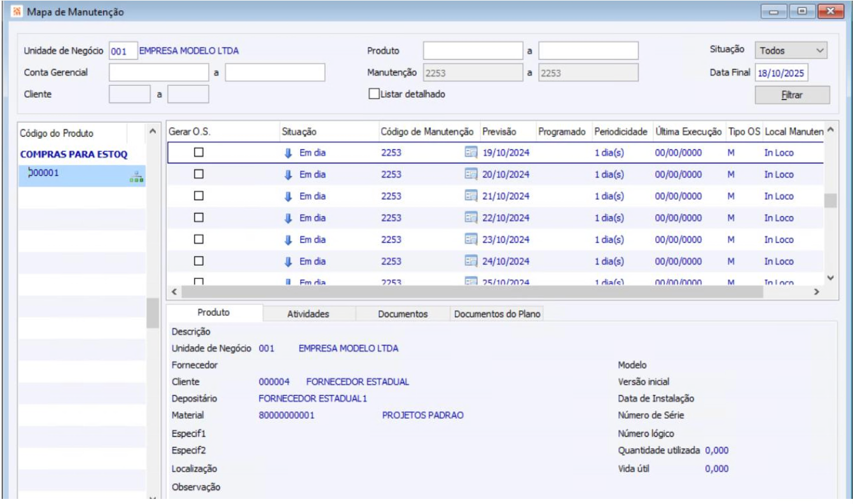853x504 pixels.
Task: Click the Data Final date field
Action: (781, 73)
